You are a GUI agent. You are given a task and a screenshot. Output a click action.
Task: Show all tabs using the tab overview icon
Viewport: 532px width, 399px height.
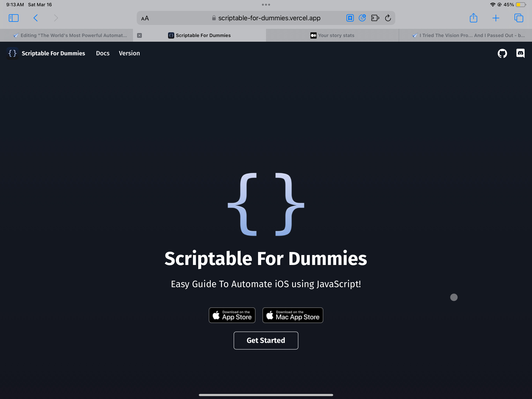(519, 18)
